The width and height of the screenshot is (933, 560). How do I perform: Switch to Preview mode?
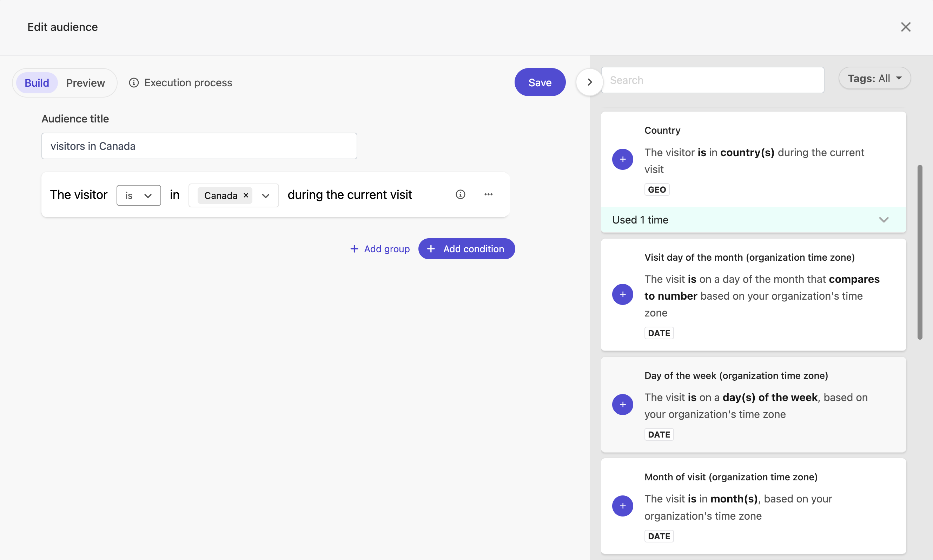pos(86,83)
